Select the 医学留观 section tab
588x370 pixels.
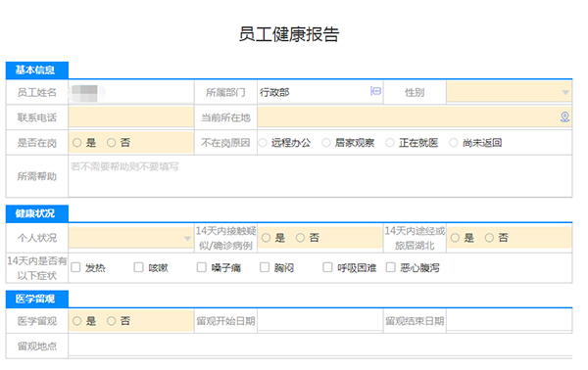[x=37, y=299]
